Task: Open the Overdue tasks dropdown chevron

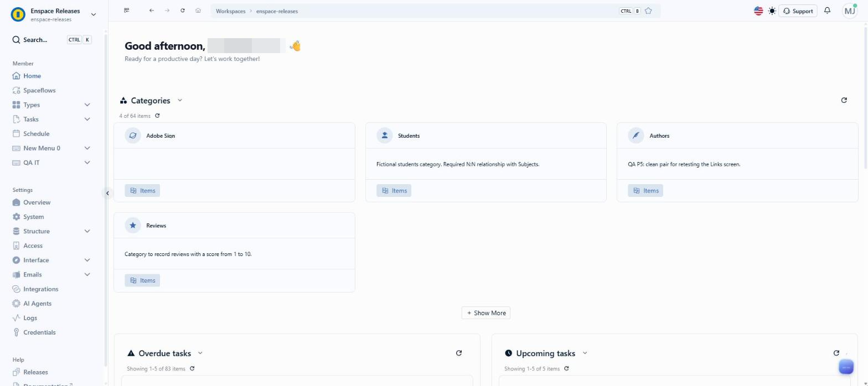Action: pyautogui.click(x=200, y=353)
